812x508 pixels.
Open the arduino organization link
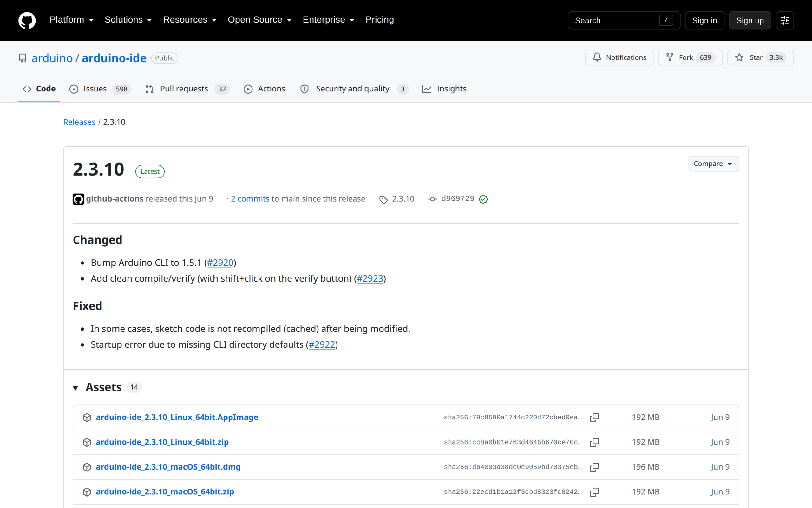pos(52,58)
